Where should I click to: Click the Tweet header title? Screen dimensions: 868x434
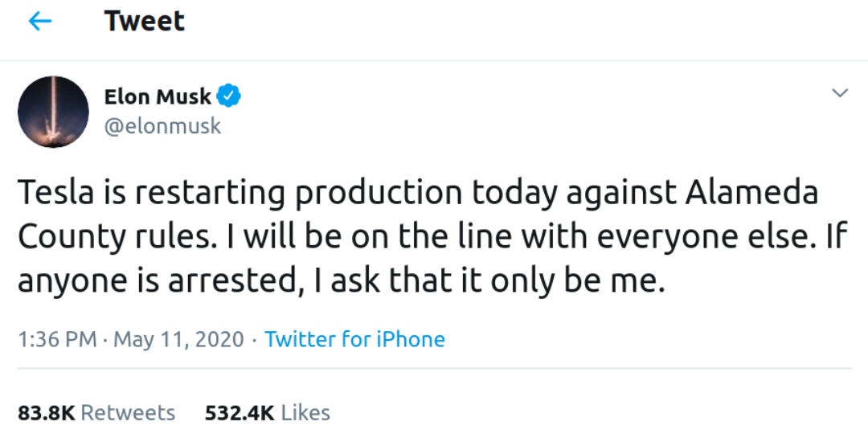[145, 22]
